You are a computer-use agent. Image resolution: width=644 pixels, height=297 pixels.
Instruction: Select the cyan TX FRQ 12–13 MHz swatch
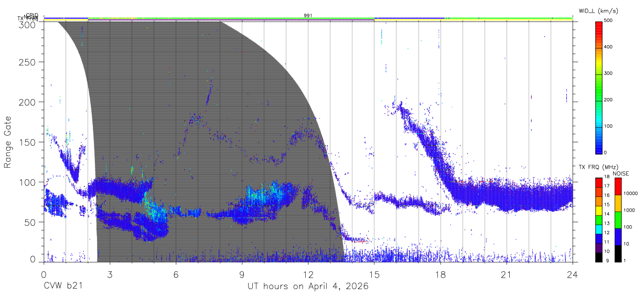(598, 228)
